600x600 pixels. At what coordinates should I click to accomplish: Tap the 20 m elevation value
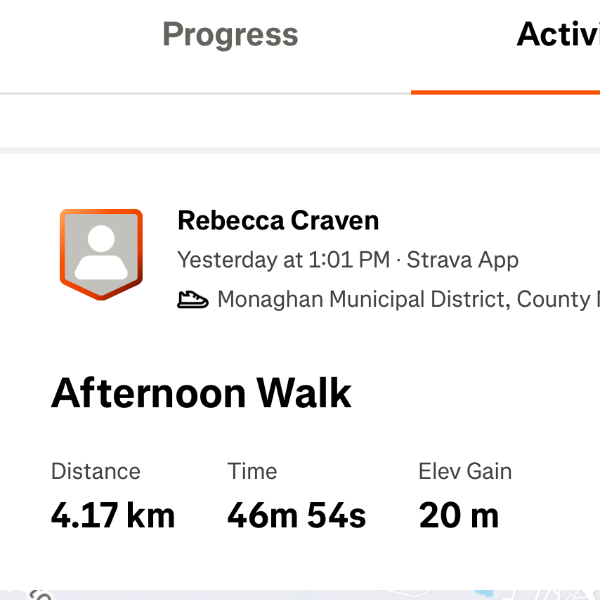(459, 516)
